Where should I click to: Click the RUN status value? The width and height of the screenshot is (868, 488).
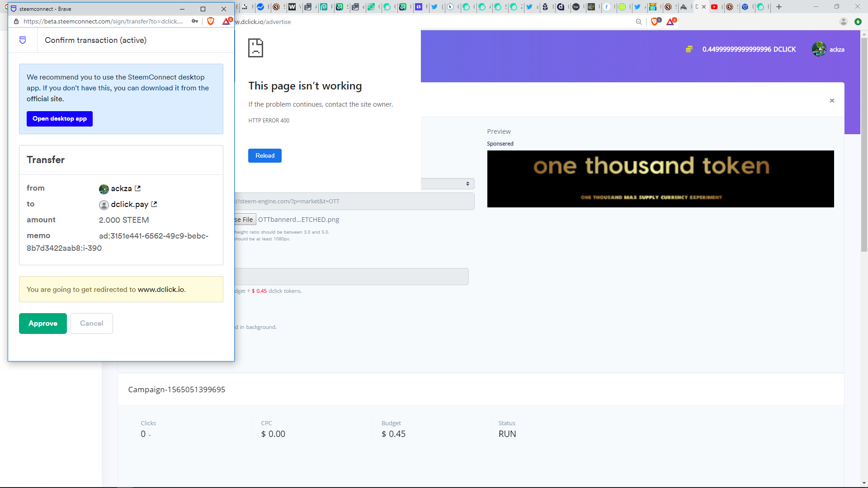507,434
